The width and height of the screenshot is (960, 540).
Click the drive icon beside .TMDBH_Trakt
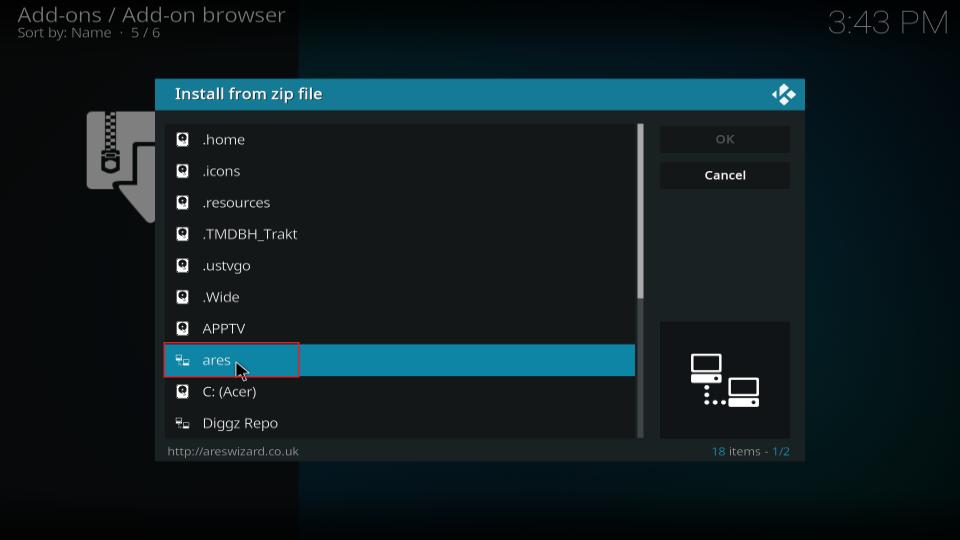pos(182,234)
